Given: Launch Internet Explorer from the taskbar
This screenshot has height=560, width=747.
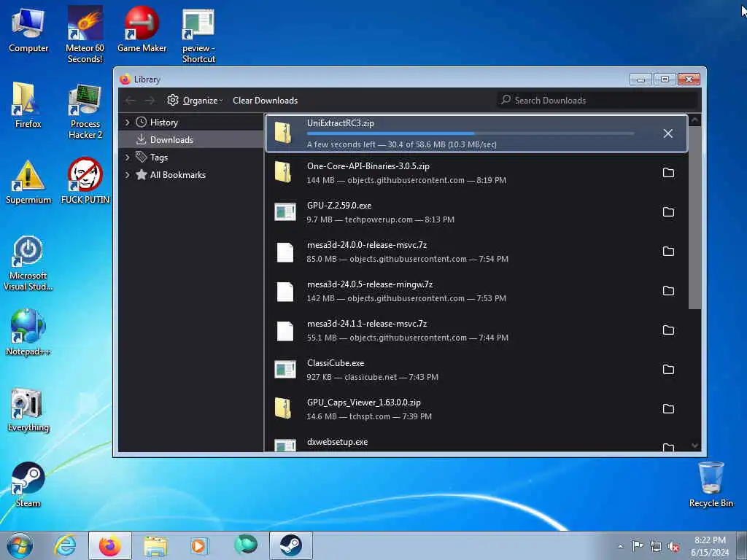Looking at the screenshot, I should tap(65, 545).
